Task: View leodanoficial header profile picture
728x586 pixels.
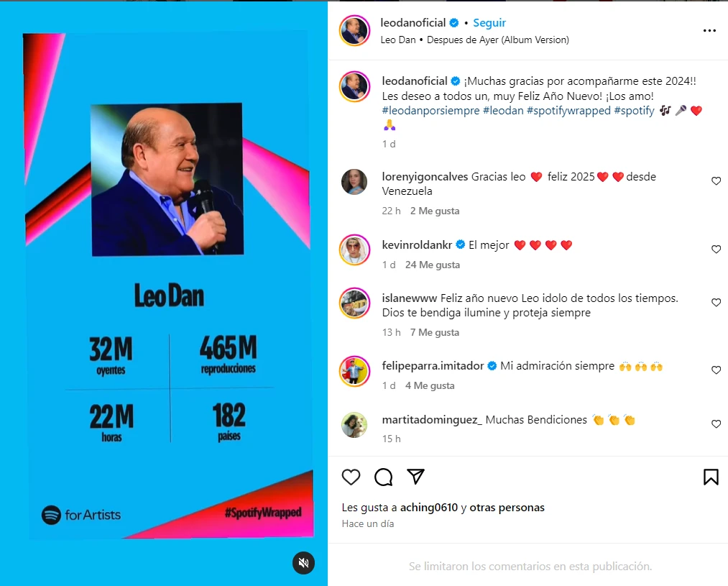Action: click(x=355, y=31)
